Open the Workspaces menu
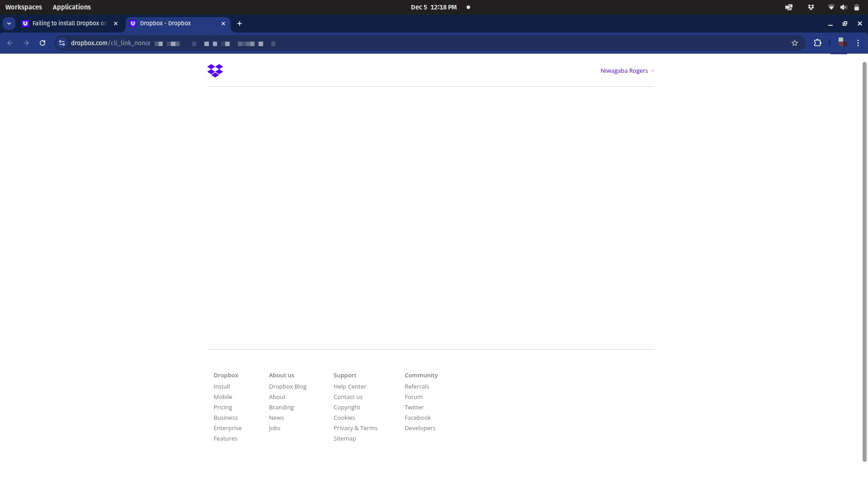868x488 pixels. pyautogui.click(x=24, y=7)
